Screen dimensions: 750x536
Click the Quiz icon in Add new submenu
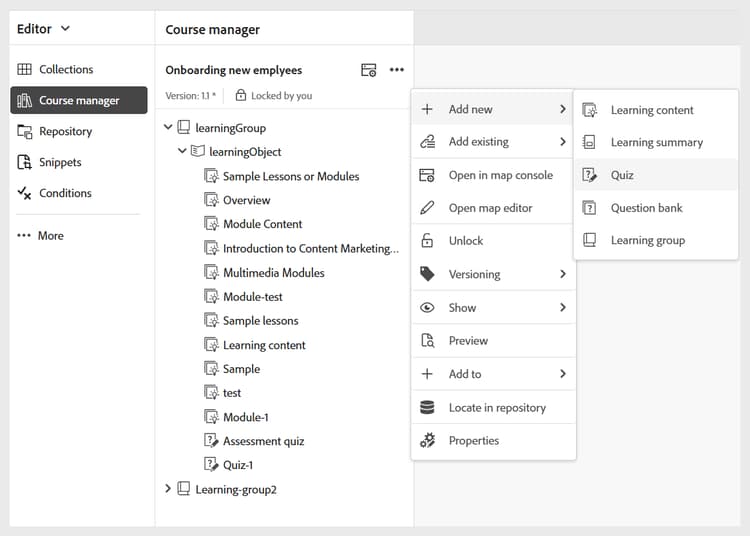click(x=590, y=175)
